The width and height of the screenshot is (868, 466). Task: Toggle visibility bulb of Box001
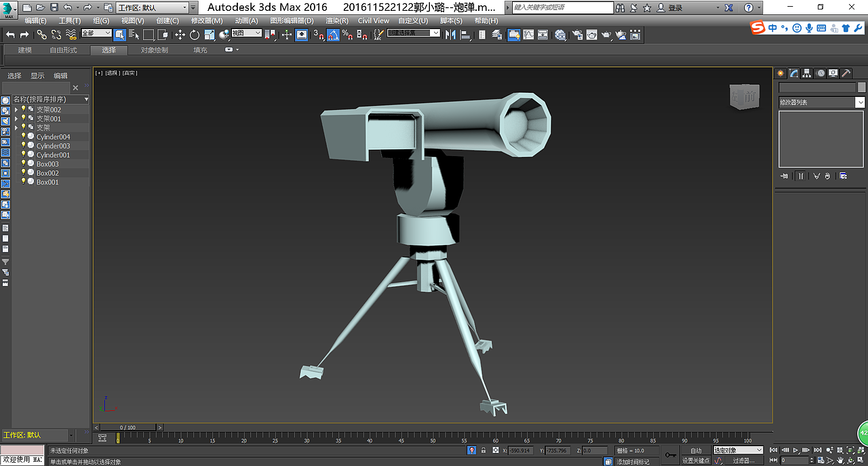click(x=23, y=182)
